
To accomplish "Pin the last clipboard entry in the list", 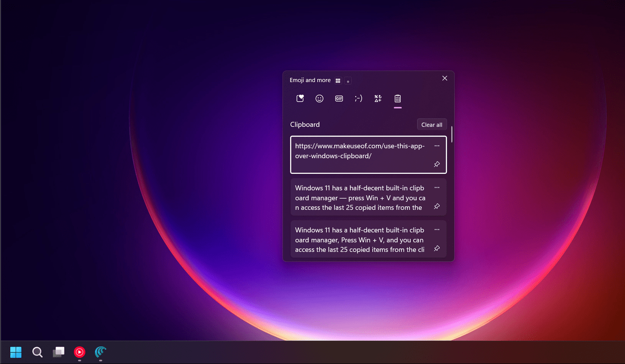I will click(x=437, y=249).
